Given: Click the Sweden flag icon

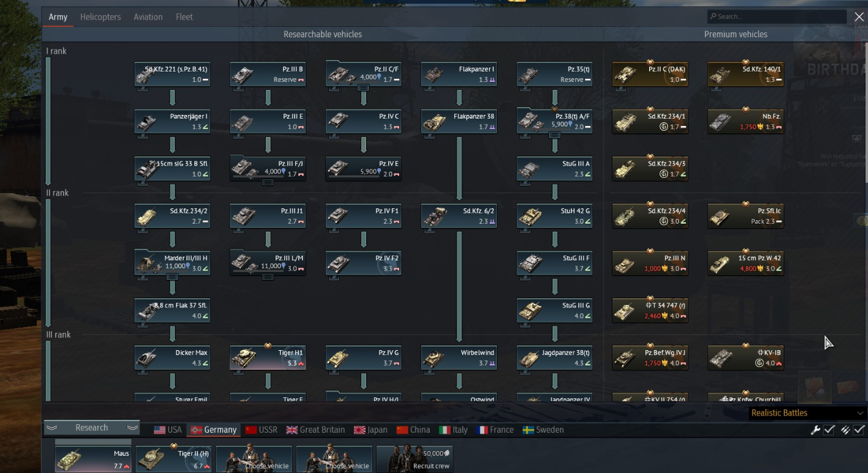Looking at the screenshot, I should coord(526,430).
